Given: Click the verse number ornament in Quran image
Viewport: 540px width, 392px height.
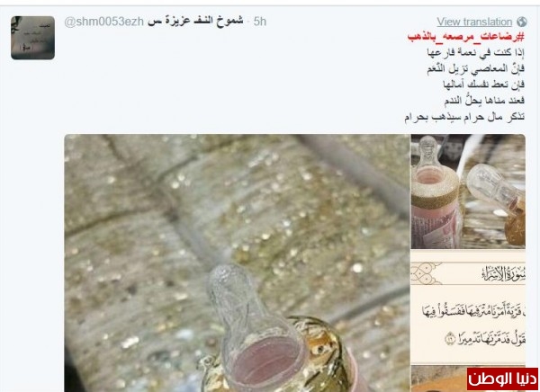Looking at the screenshot, I should (x=451, y=339).
